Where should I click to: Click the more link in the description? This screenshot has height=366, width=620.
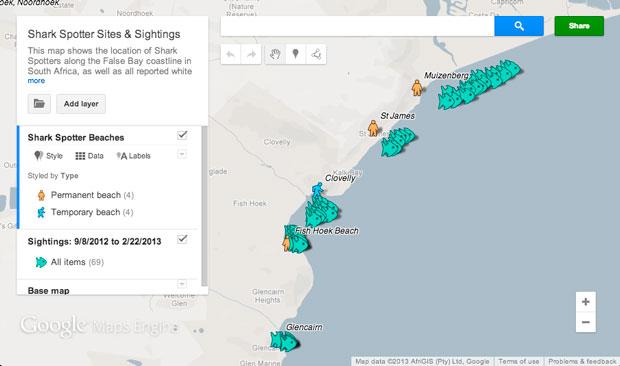click(x=36, y=81)
